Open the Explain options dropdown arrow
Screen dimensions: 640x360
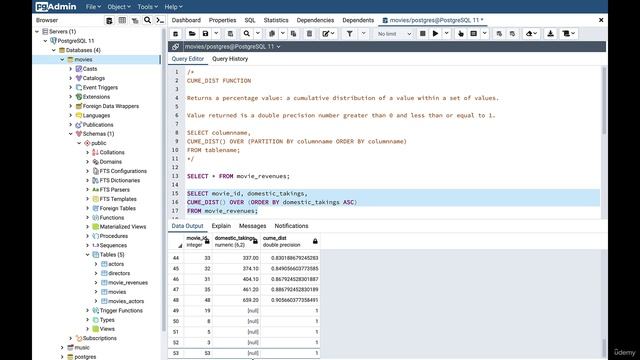[x=484, y=34]
